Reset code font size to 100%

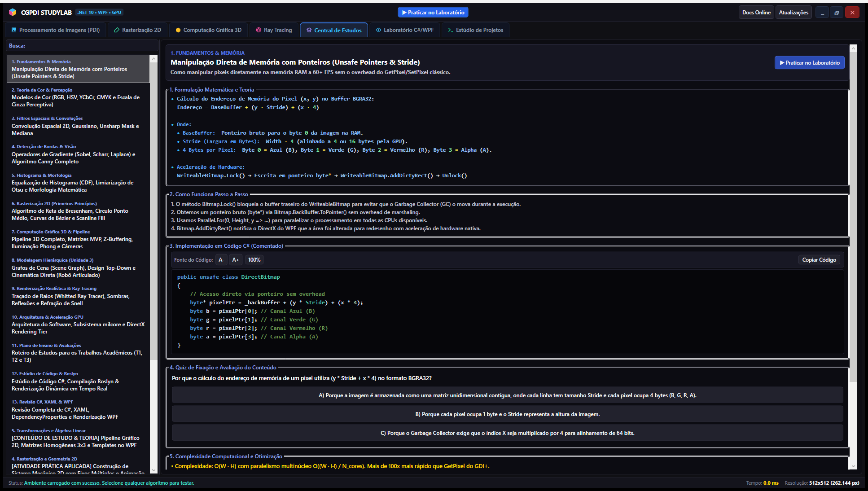coord(254,260)
